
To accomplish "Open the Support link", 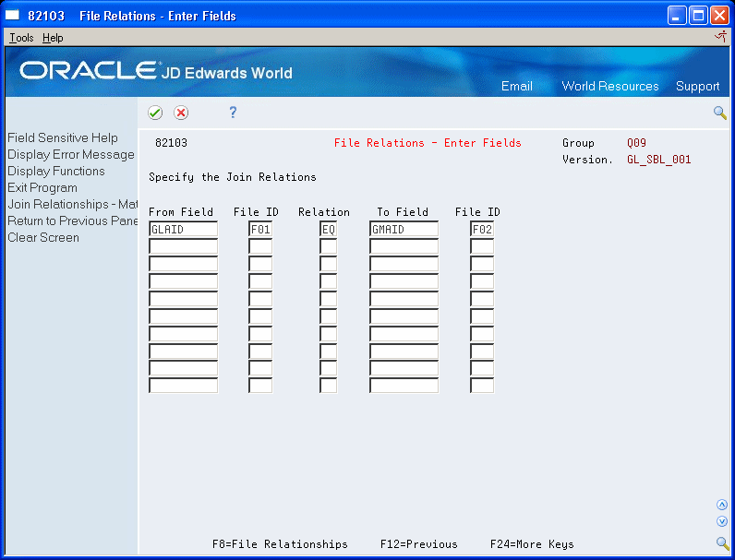I will 697,87.
